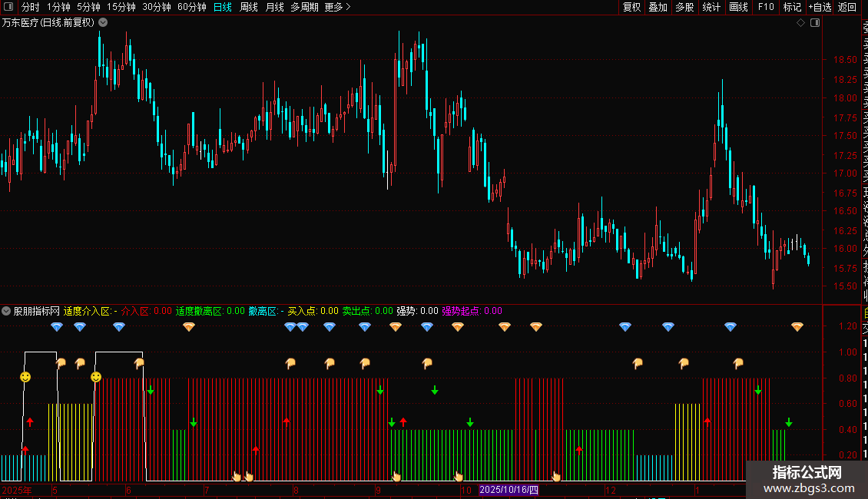Click the 2025年 axis label
This screenshot has height=499, width=868.
click(x=17, y=490)
